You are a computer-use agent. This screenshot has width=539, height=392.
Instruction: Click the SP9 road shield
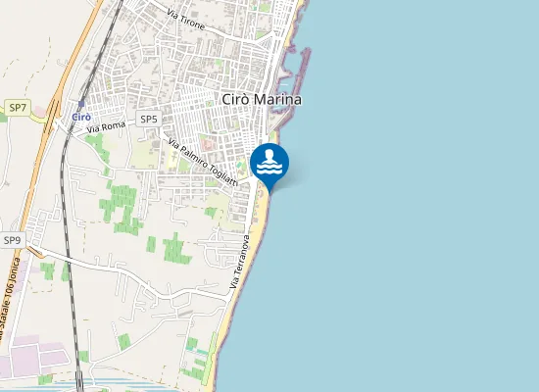click(x=13, y=240)
